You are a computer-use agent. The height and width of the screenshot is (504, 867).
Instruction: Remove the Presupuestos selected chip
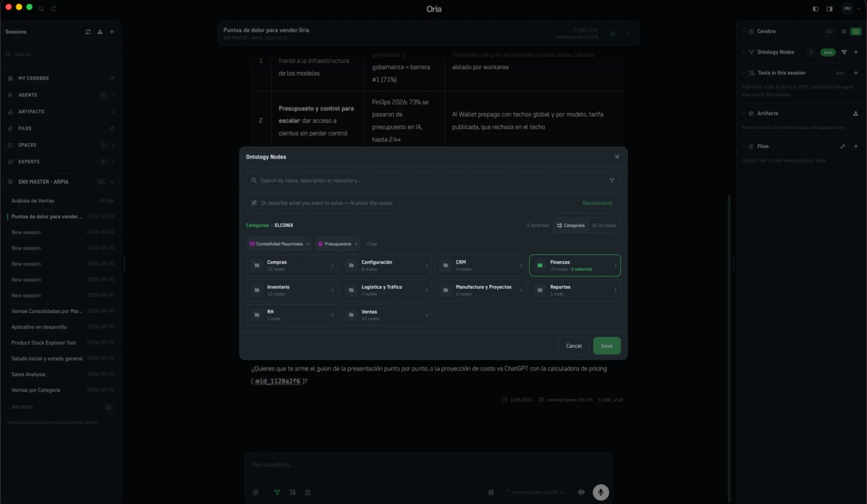[x=356, y=244]
